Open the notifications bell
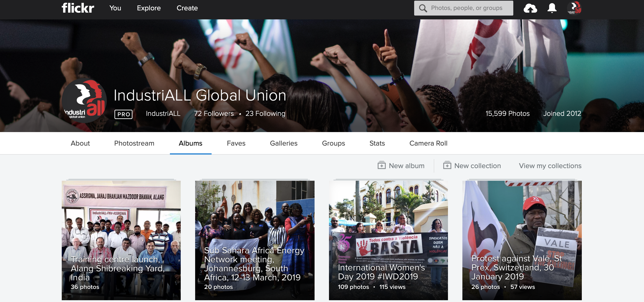This screenshot has width=644, height=302. coord(552,8)
